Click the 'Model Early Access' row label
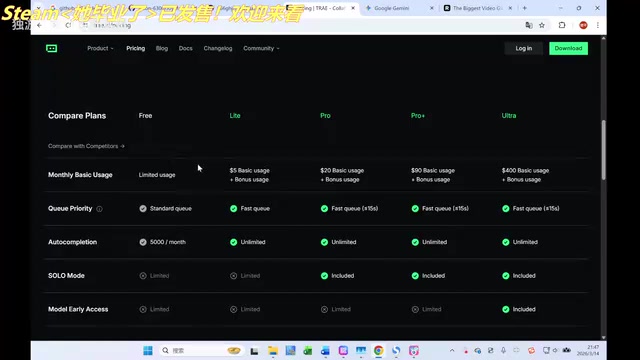This screenshot has width=640, height=360. click(x=78, y=309)
